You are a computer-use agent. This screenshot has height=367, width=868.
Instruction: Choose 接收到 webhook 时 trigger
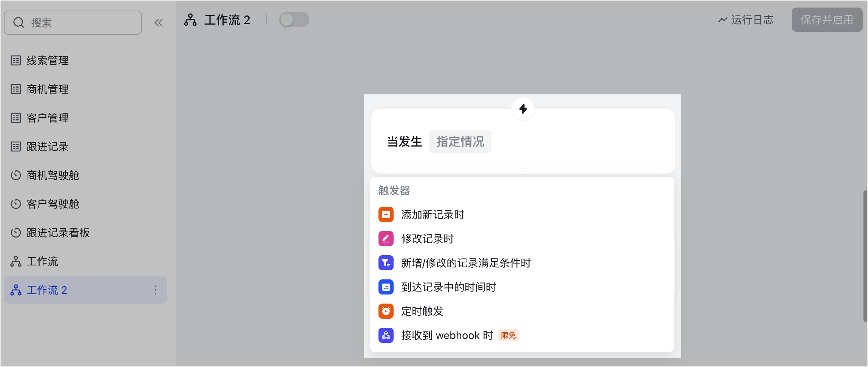coord(447,335)
